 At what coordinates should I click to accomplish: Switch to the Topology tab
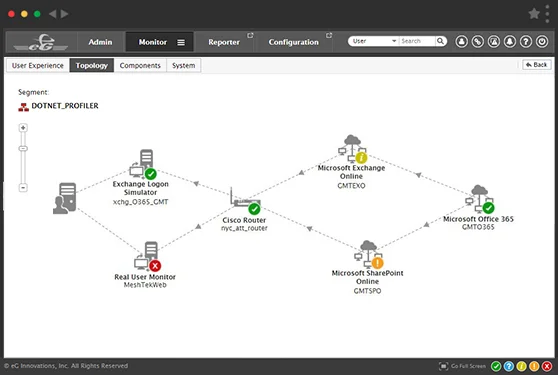(92, 65)
